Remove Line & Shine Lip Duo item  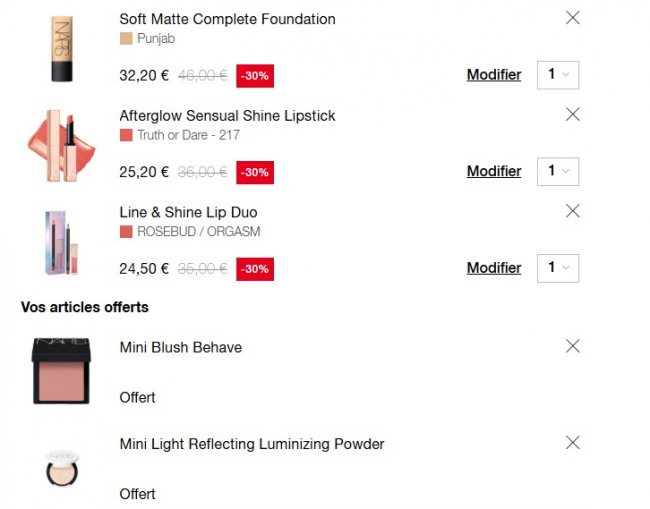pyautogui.click(x=573, y=211)
